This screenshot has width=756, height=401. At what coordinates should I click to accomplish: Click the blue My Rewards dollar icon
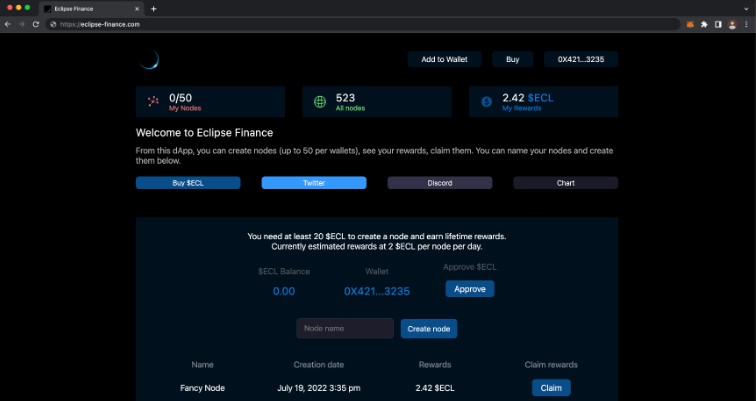pyautogui.click(x=486, y=101)
